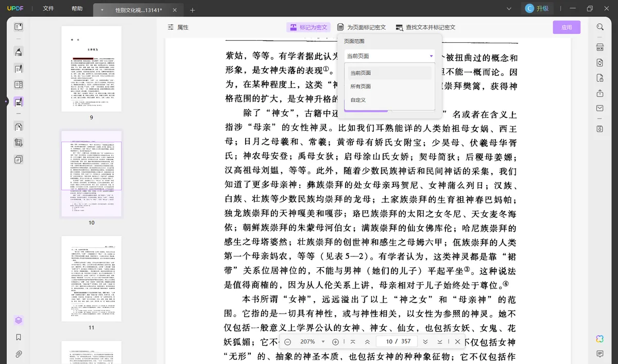Open the Prepare Form tool in left sidebar
The width and height of the screenshot is (618, 364).
pos(19,85)
